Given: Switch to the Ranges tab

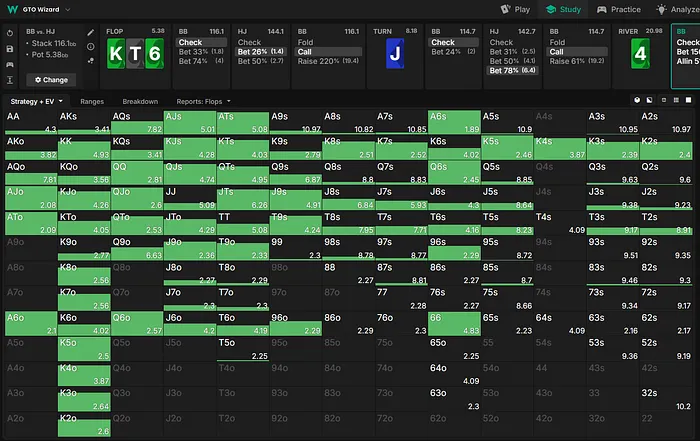Looking at the screenshot, I should coord(93,101).
